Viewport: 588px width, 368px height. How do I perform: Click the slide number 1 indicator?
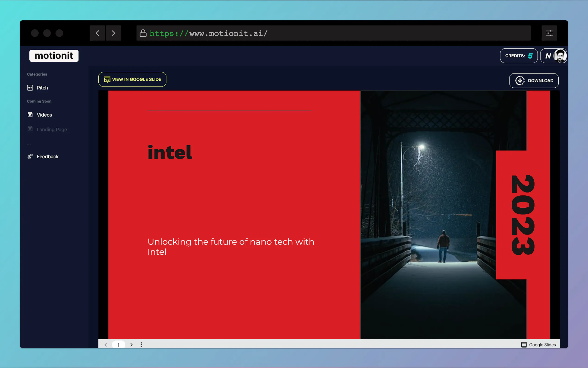tap(118, 345)
